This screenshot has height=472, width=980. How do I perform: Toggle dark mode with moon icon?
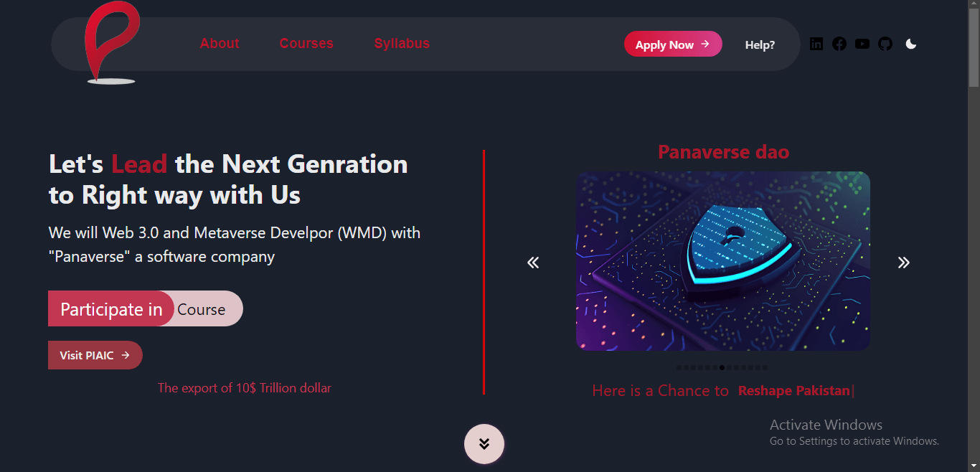click(911, 44)
